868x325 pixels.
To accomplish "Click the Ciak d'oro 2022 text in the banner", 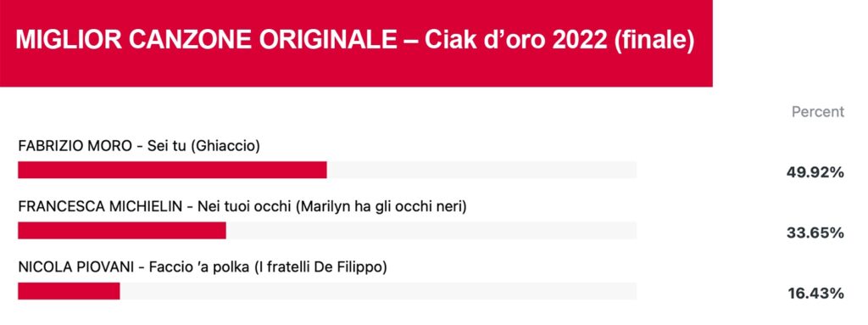I will point(516,42).
